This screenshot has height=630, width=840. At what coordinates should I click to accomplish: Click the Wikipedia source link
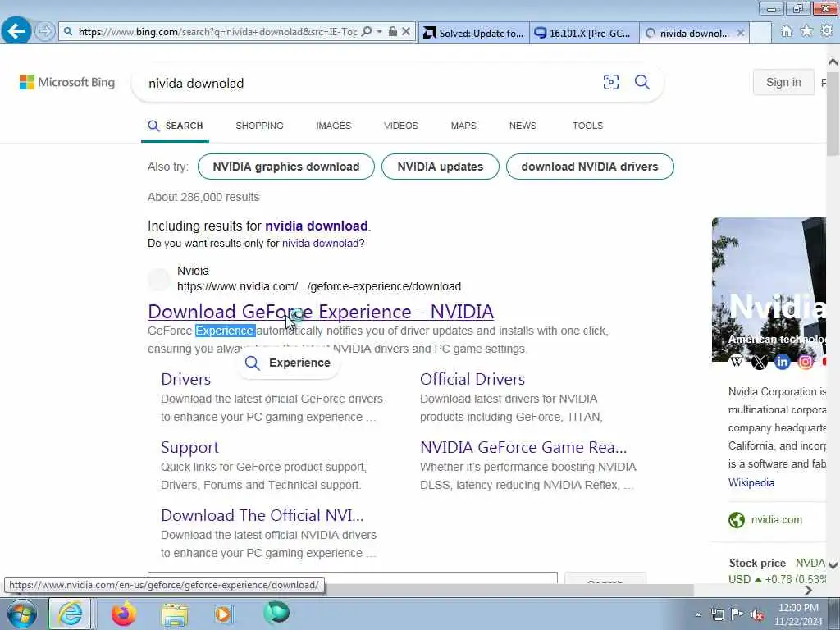[x=751, y=482]
